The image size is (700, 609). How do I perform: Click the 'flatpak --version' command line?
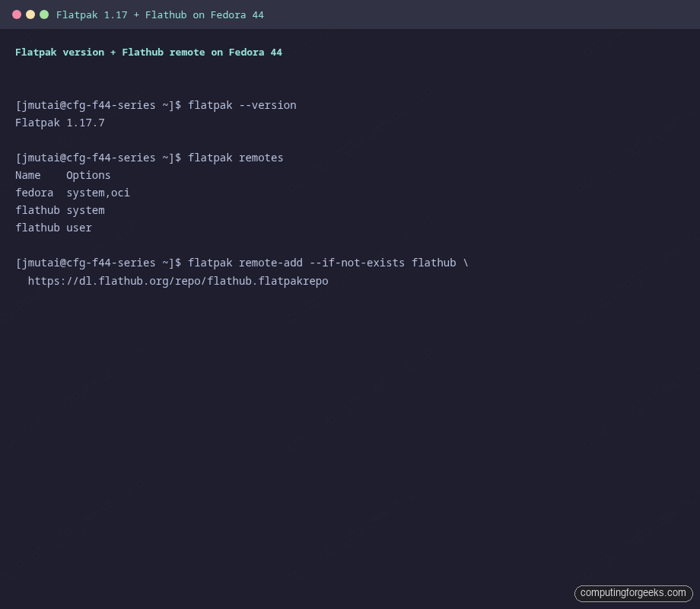click(156, 106)
